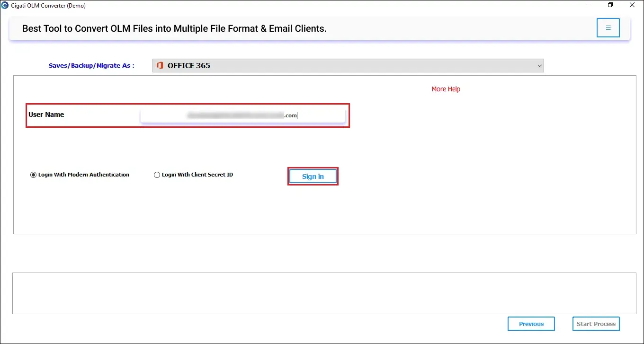Click the "User Name" label
The image size is (644, 344).
click(x=46, y=115)
